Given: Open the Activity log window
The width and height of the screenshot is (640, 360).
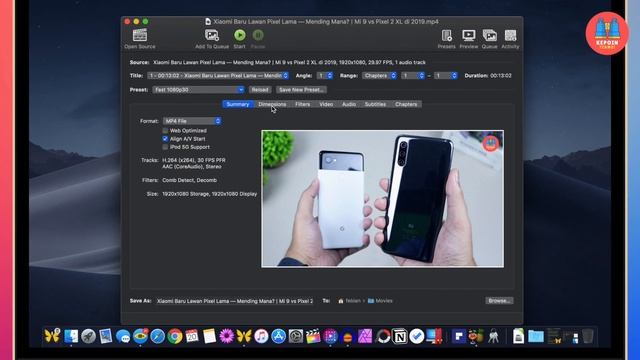Looking at the screenshot, I should click(510, 36).
